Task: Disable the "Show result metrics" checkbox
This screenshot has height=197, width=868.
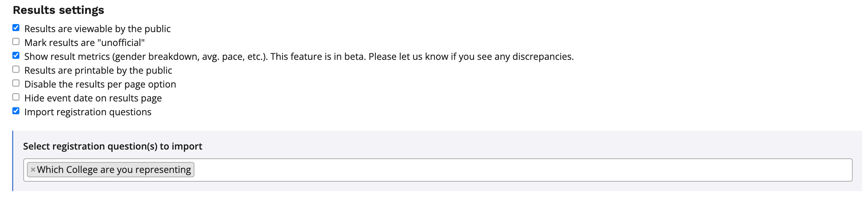Action: (x=16, y=55)
